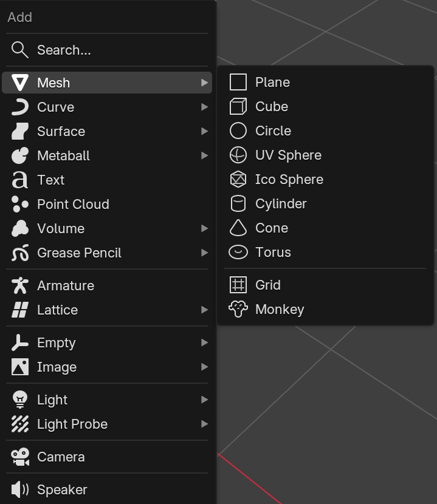Open the Grease Pencil submenu arrow
The width and height of the screenshot is (437, 504).
click(204, 253)
